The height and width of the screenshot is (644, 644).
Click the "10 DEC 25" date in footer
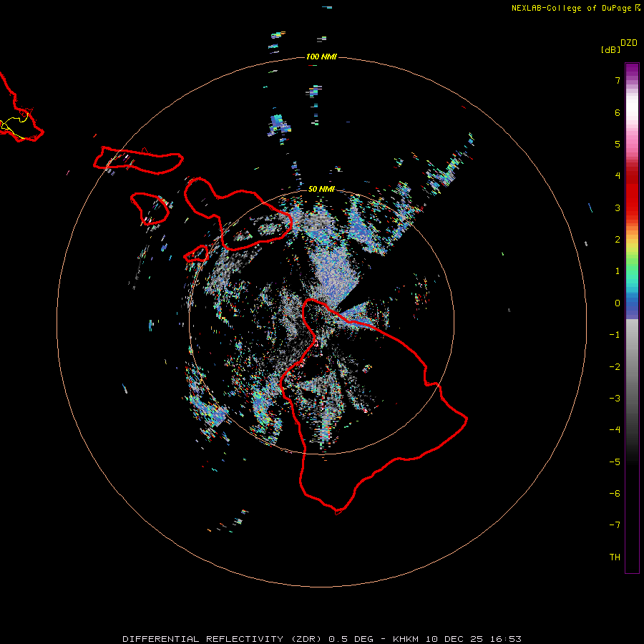(455, 639)
